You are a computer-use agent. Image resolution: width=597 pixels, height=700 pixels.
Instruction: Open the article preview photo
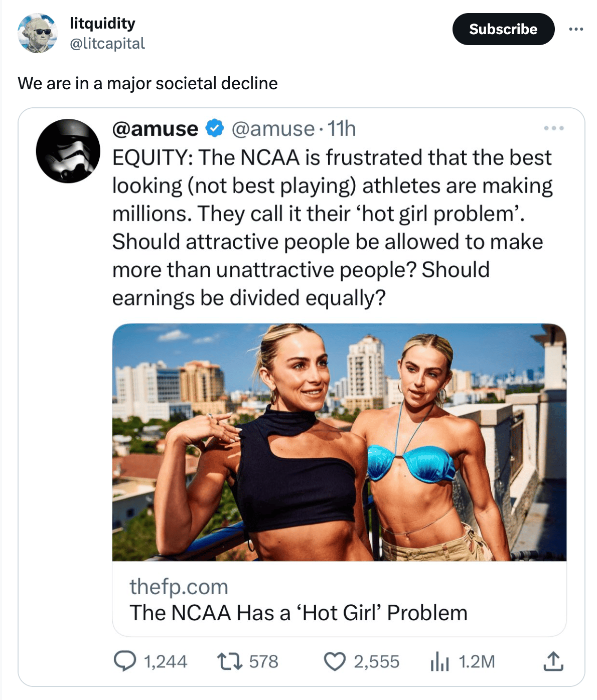[339, 442]
